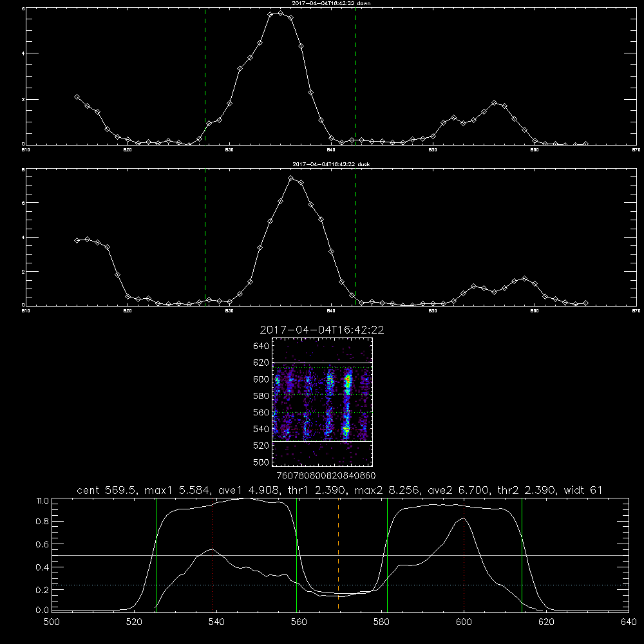
Task: Click the '0.8' label on bottom plot y-axis
Action: click(x=43, y=522)
